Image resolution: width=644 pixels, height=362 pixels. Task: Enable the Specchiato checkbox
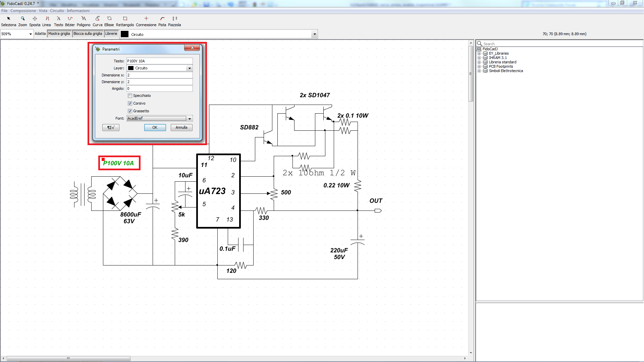point(130,96)
